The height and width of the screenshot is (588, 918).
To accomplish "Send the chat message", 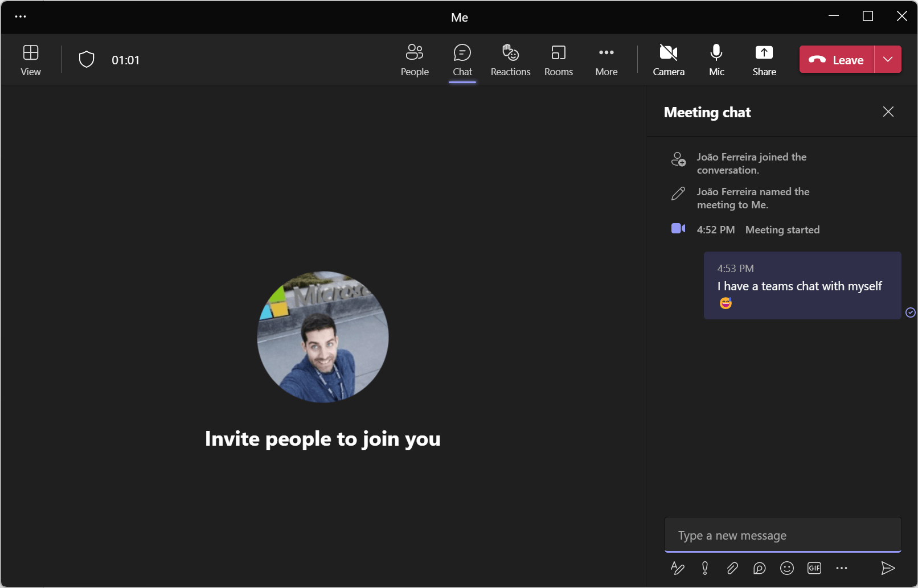I will tap(888, 568).
